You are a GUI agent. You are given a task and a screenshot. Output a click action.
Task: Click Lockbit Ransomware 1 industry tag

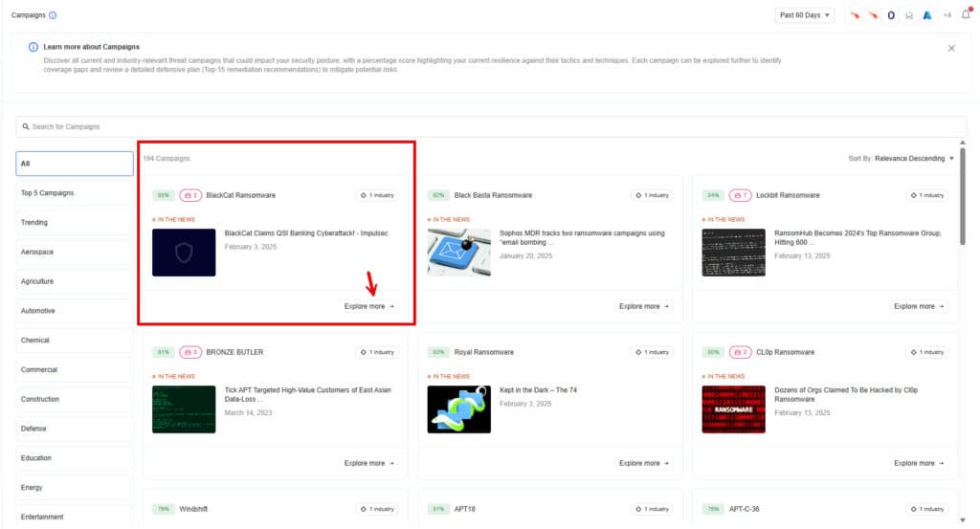927,195
